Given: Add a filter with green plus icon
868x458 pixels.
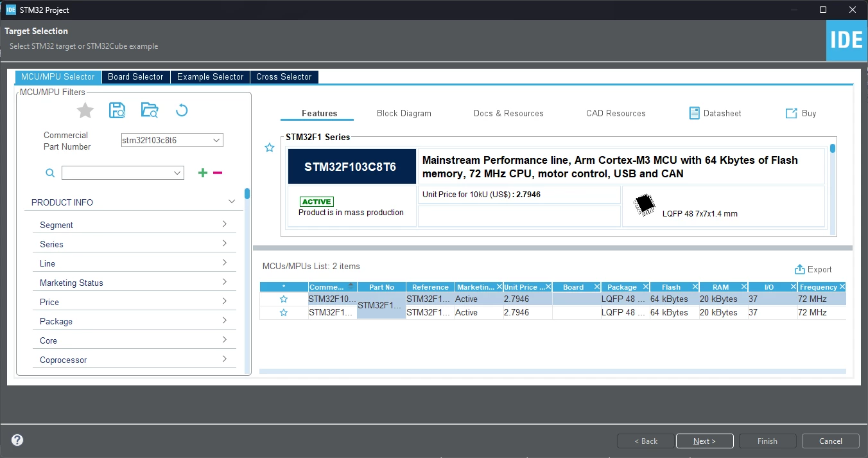Looking at the screenshot, I should coord(203,173).
